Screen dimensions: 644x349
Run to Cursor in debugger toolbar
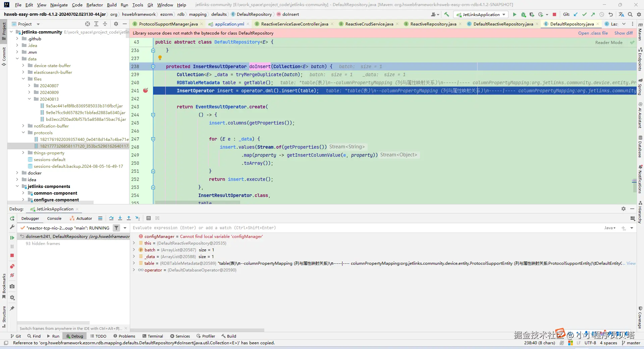138,218
